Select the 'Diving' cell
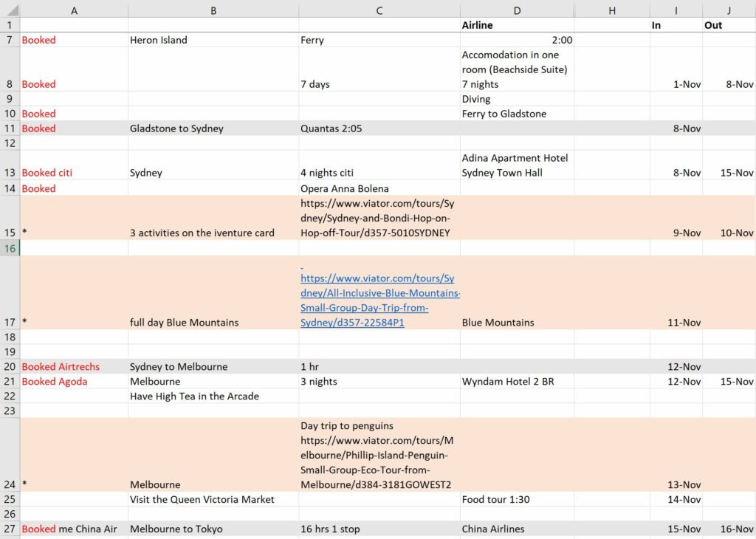Screen dimensions: 756x539 click(517, 99)
